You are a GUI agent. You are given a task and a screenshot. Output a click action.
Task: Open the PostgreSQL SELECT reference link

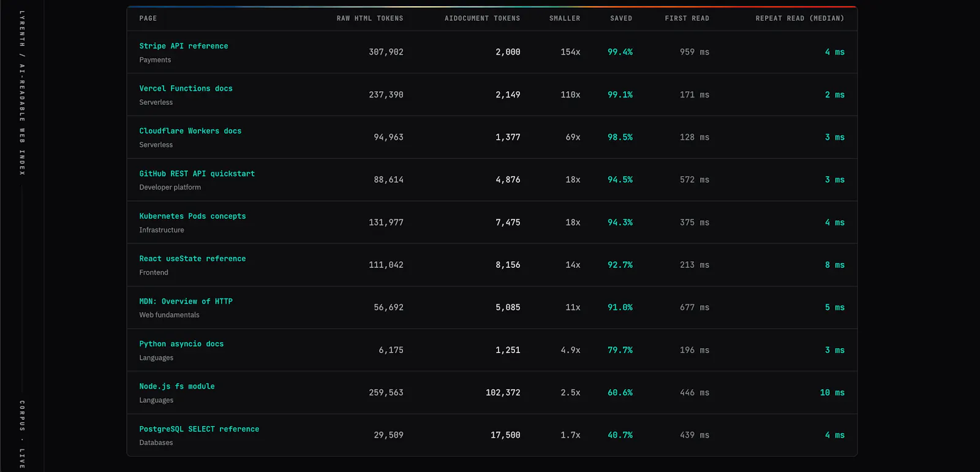click(199, 429)
